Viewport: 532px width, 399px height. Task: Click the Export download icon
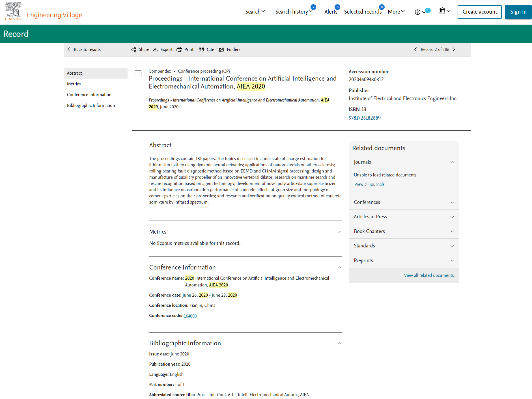155,49
